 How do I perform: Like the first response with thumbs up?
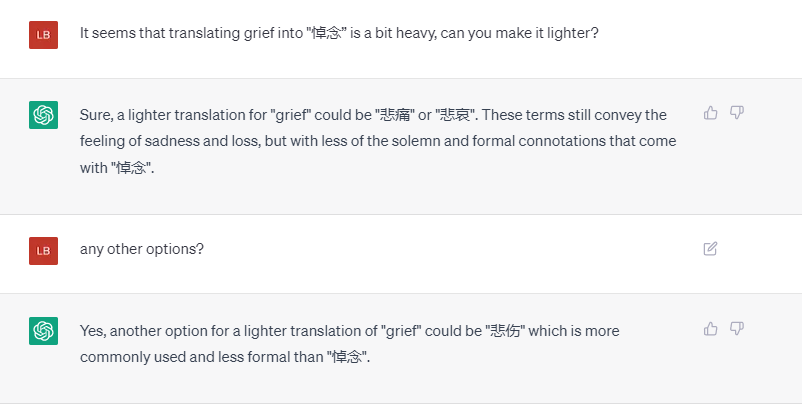711,113
